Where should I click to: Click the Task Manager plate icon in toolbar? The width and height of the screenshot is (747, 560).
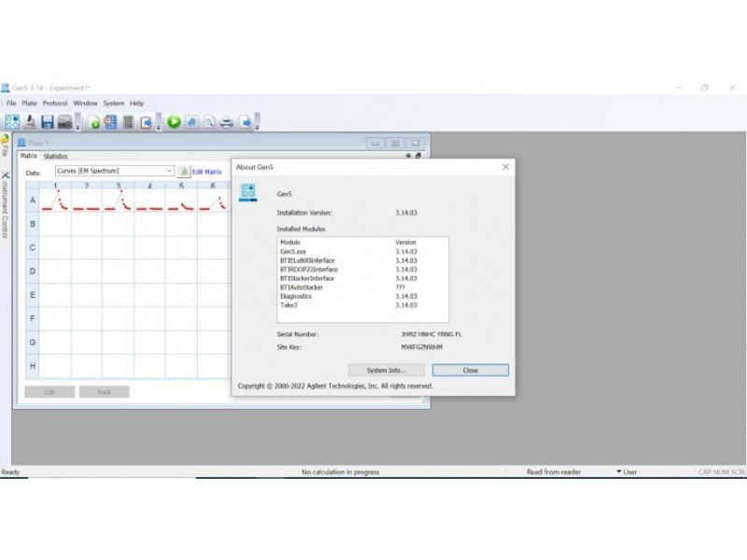[x=12, y=121]
